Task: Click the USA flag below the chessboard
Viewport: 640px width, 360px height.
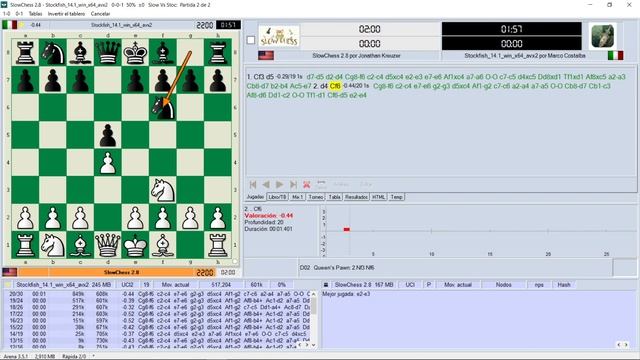Action: tap(9, 272)
